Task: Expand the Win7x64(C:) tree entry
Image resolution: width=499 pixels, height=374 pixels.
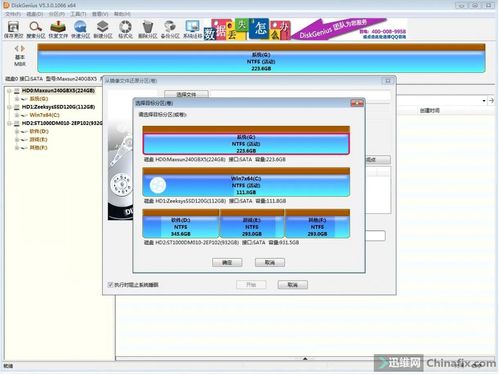Action: (17, 115)
